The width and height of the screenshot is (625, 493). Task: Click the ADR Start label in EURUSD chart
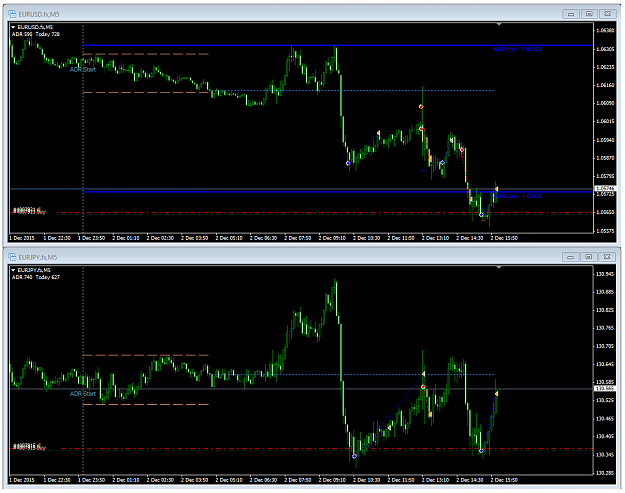(83, 69)
